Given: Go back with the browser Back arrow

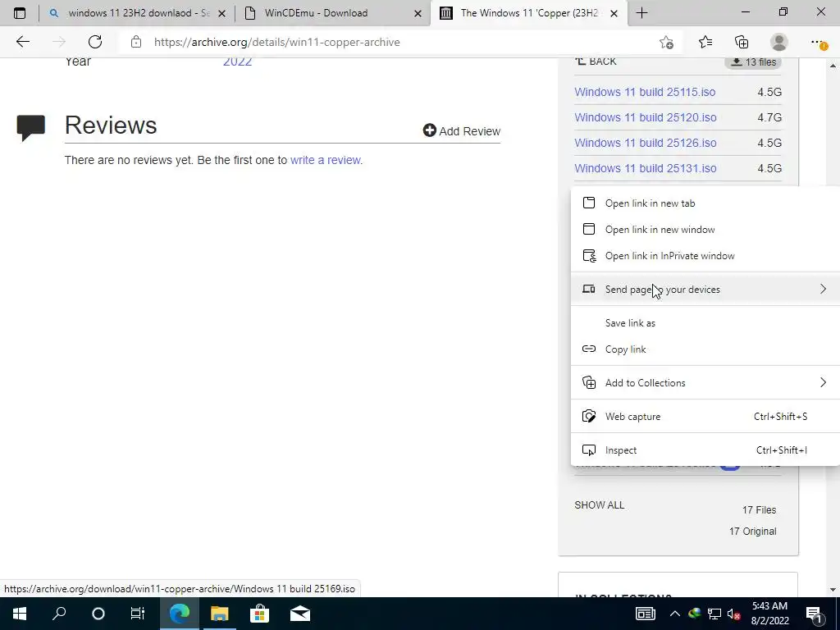Looking at the screenshot, I should (x=22, y=42).
